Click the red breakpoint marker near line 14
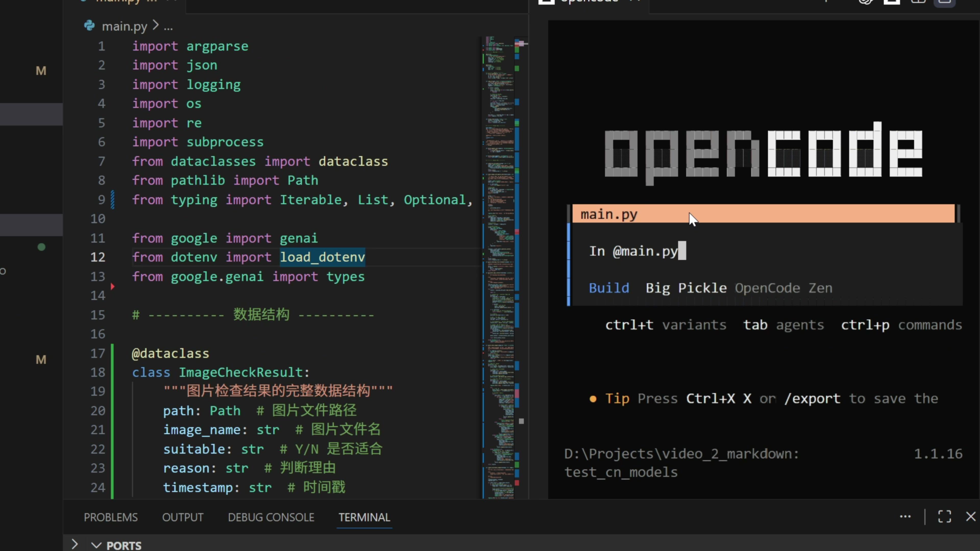The height and width of the screenshot is (551, 980). (x=113, y=286)
